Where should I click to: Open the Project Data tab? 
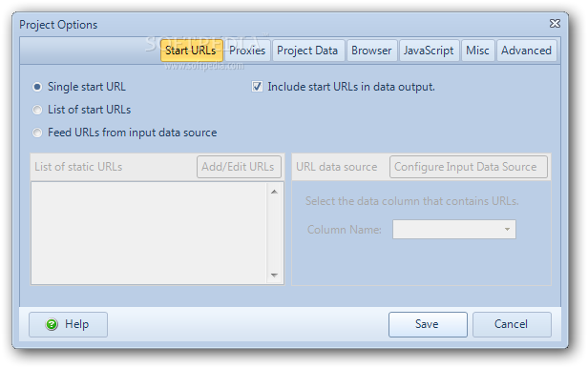(x=307, y=51)
